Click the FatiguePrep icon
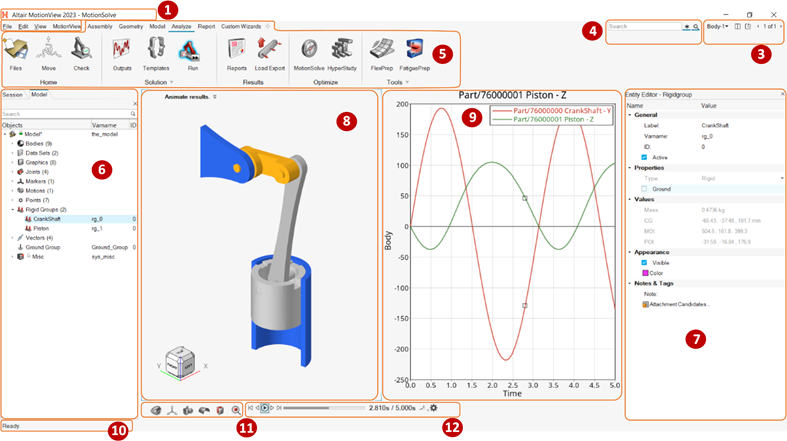This screenshot has width=787, height=441. [417, 49]
